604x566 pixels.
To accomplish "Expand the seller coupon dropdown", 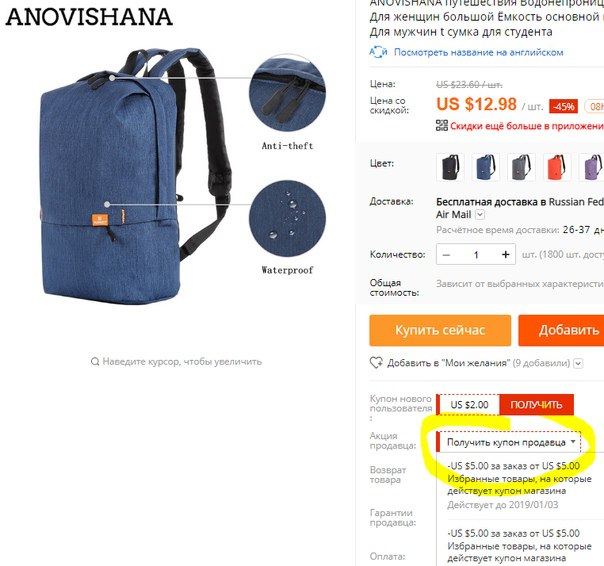I will click(x=508, y=442).
